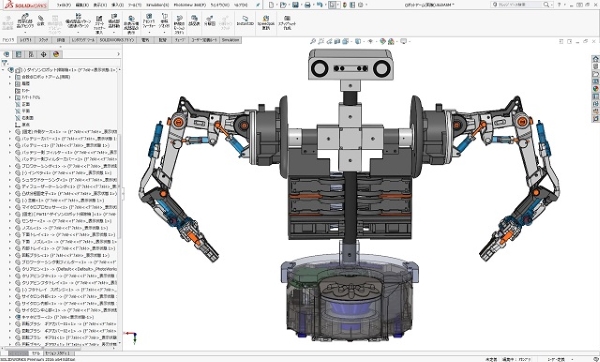Click the Edit Appearance color ball icon
Screen dimensions: 600x362
[x=383, y=41]
